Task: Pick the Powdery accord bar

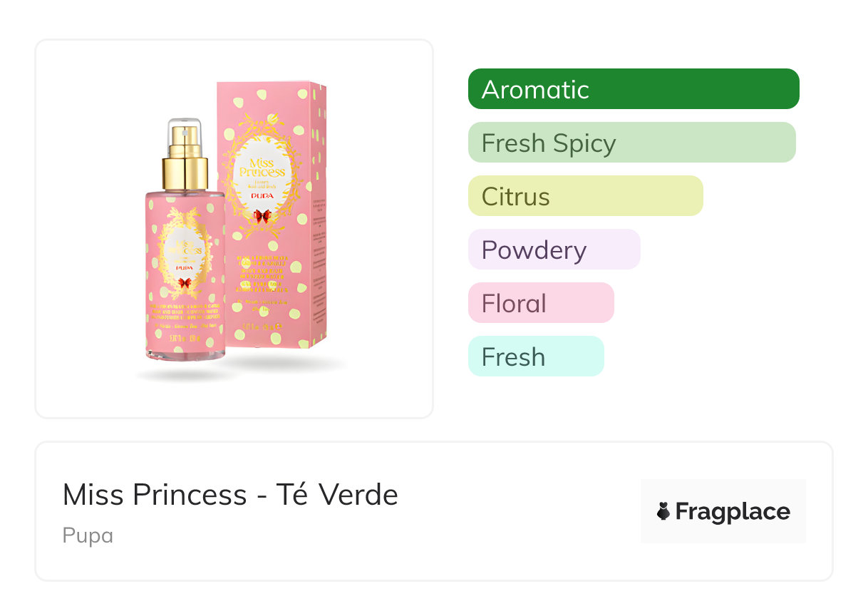Action: click(554, 250)
